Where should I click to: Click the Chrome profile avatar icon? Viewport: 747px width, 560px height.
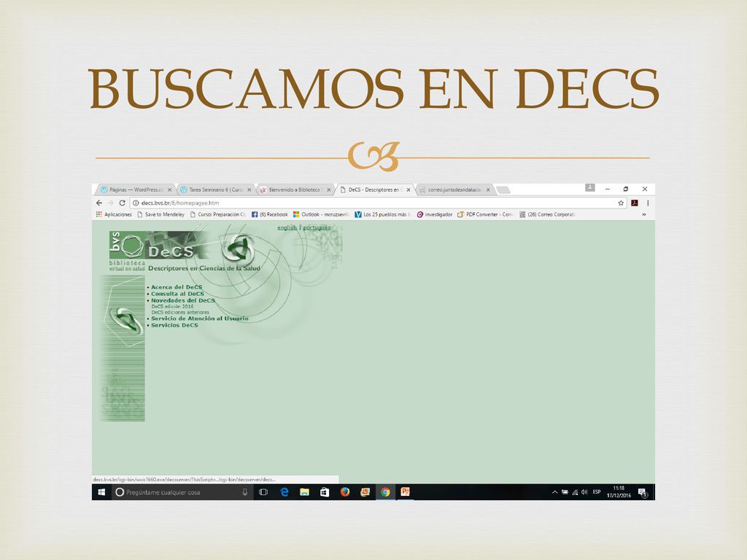click(x=589, y=188)
